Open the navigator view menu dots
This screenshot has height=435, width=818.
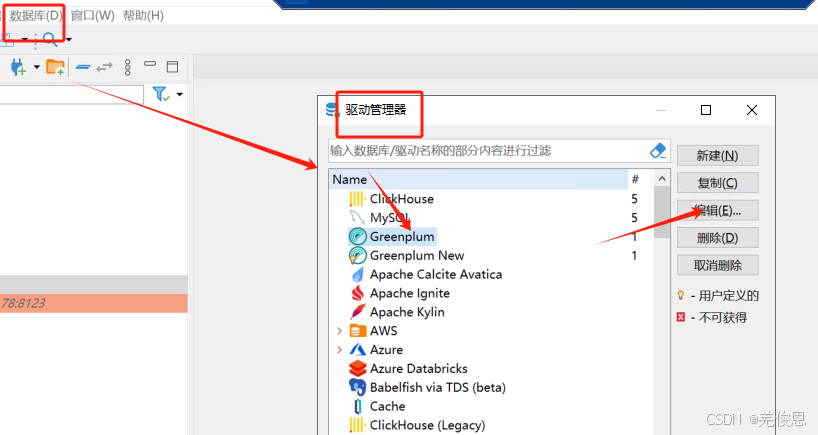coord(128,67)
